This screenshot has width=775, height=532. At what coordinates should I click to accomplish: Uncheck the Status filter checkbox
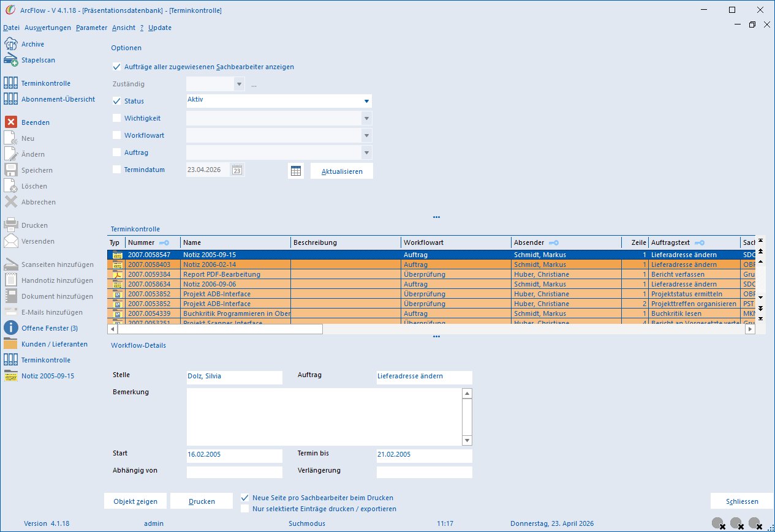[116, 101]
